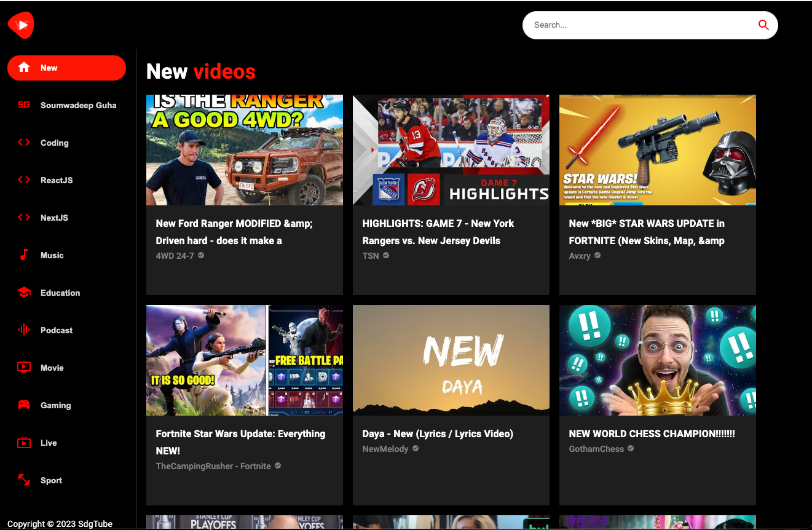Visit the 4WD 24-7 channel

175,255
